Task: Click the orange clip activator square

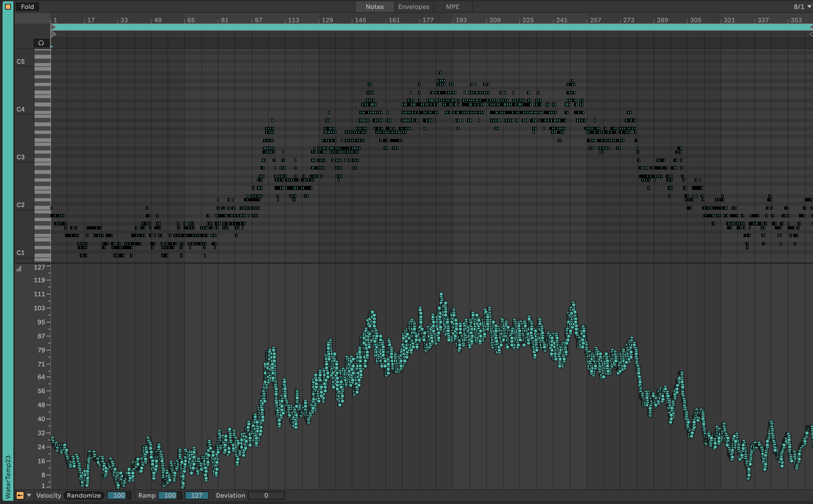Action: pyautogui.click(x=8, y=6)
